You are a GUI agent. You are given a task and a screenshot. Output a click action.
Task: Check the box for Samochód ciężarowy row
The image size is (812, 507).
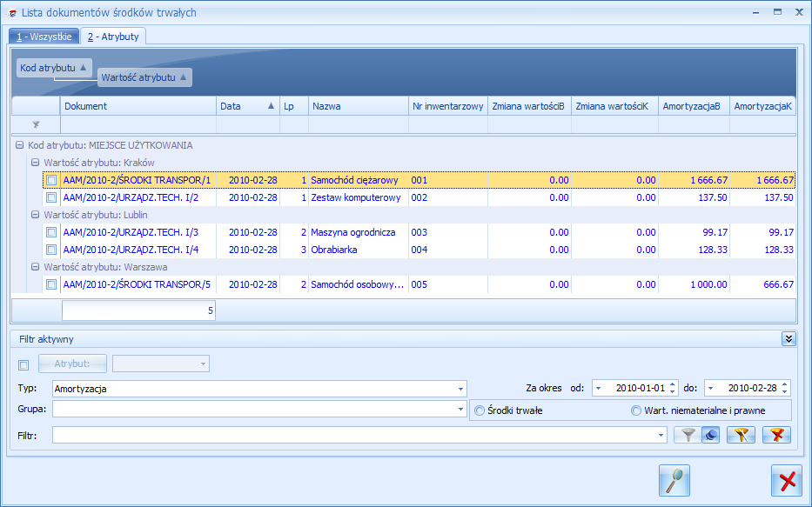click(x=51, y=180)
